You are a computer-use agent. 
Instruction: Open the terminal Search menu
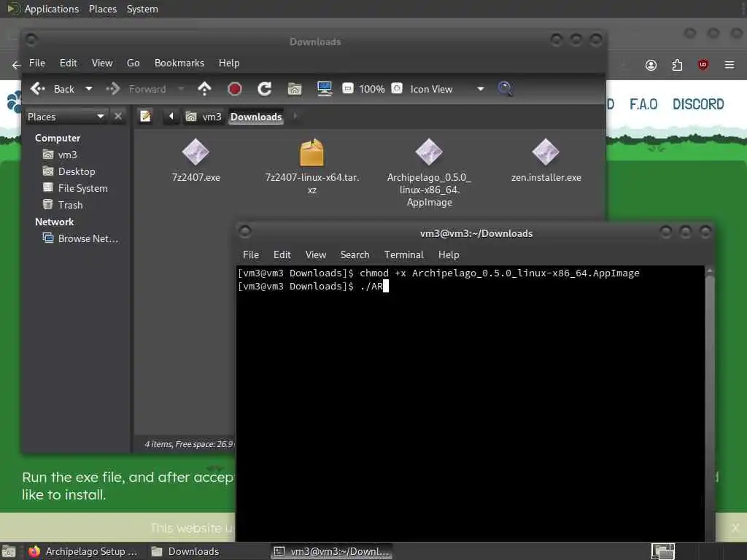[x=355, y=254]
